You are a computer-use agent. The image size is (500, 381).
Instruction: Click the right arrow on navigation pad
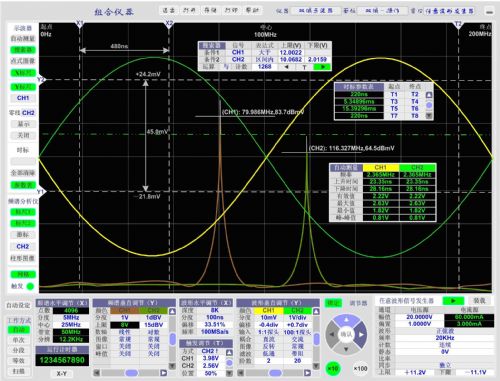361,334
